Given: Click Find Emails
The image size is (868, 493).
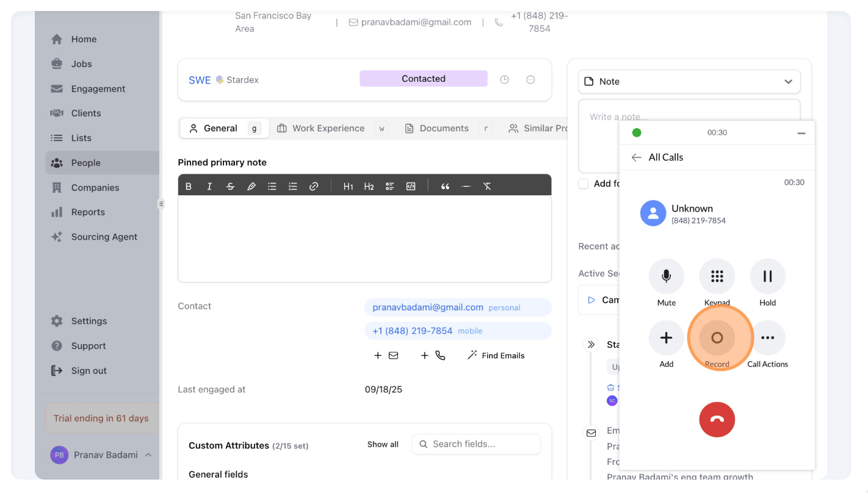Looking at the screenshot, I should click(496, 355).
